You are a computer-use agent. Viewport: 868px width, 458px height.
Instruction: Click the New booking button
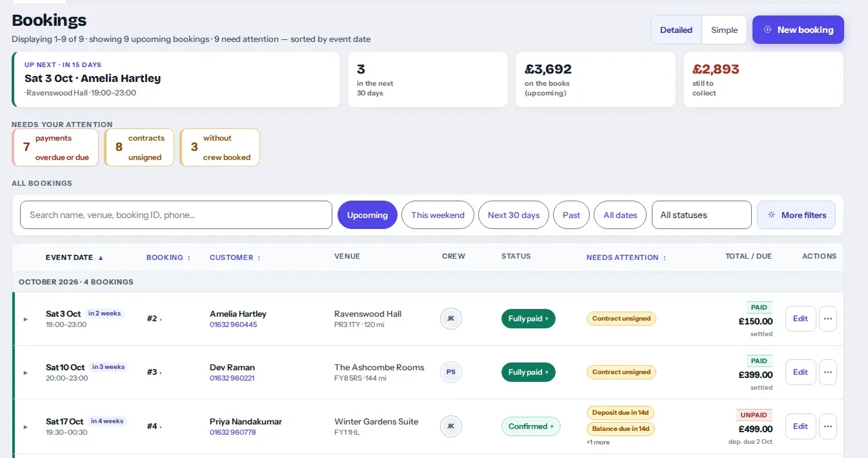tap(798, 30)
